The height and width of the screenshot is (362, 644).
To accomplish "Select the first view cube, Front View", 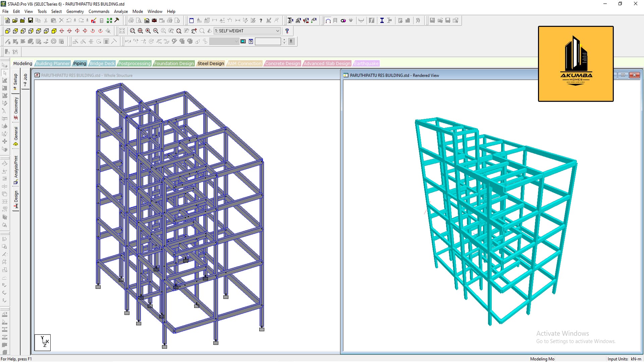I will [x=7, y=31].
